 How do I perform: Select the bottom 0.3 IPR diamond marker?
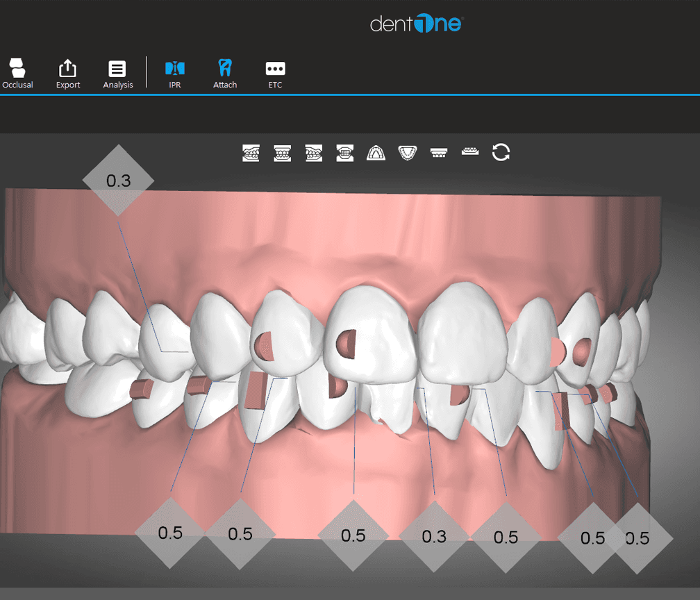tap(434, 535)
